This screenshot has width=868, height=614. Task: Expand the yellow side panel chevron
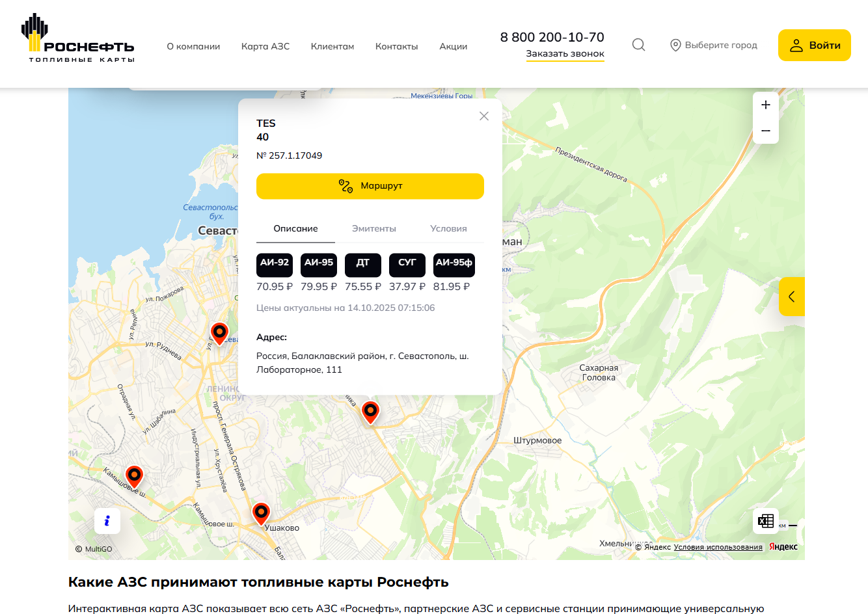pos(792,297)
